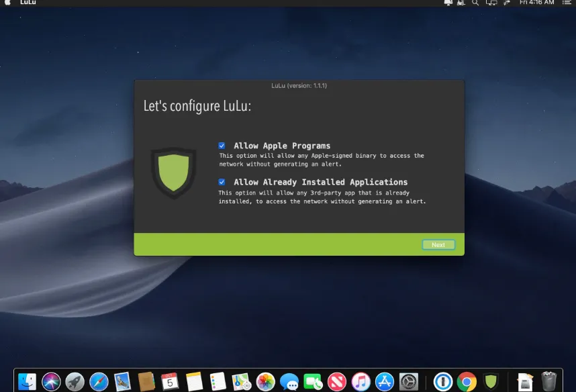576x392 pixels.
Task: Open Notes app in the Dock
Action: [194, 381]
